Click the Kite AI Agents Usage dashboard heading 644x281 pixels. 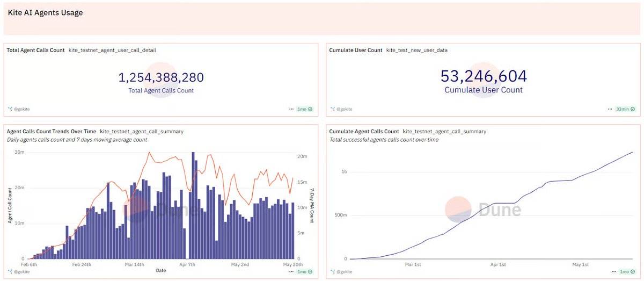(x=45, y=12)
